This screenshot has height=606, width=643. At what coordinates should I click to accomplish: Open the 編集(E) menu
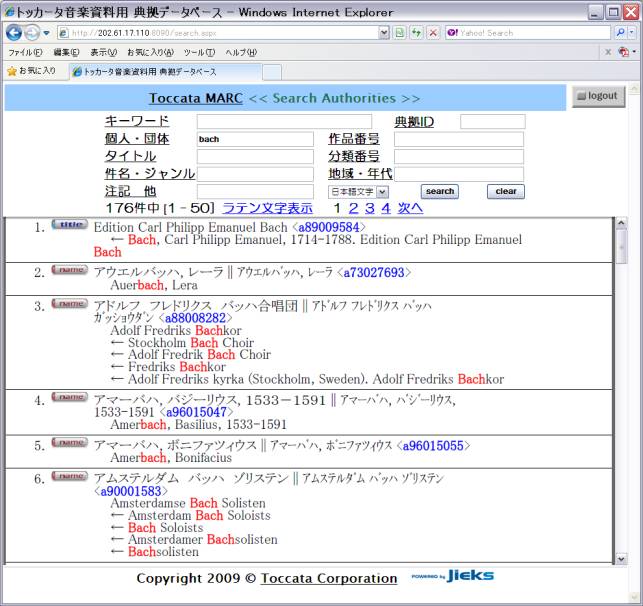pos(66,52)
